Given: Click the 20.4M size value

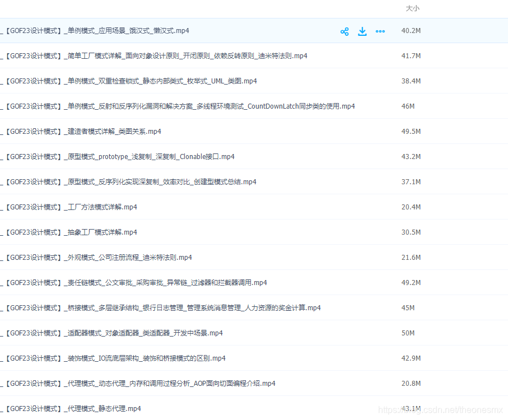Looking at the screenshot, I should pyautogui.click(x=411, y=208).
